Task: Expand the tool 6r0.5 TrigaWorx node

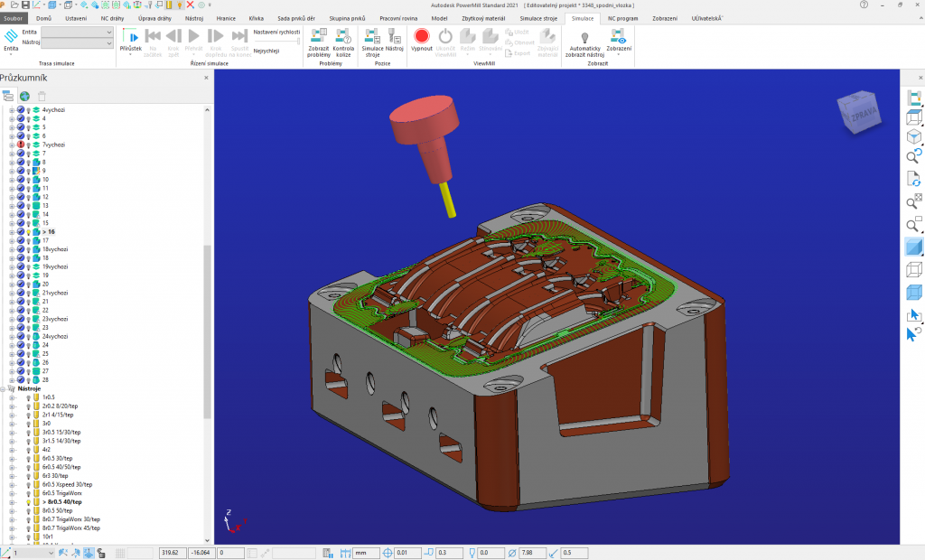Action: 11,493
